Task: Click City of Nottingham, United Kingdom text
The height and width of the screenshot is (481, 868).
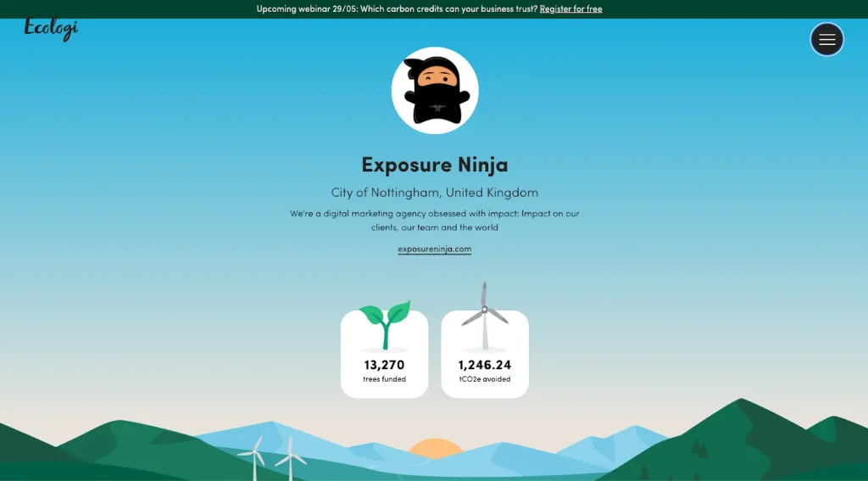Action: pyautogui.click(x=435, y=193)
